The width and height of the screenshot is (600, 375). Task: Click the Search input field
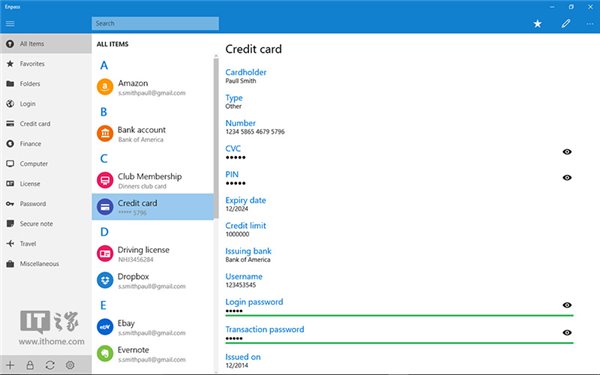[x=155, y=23]
